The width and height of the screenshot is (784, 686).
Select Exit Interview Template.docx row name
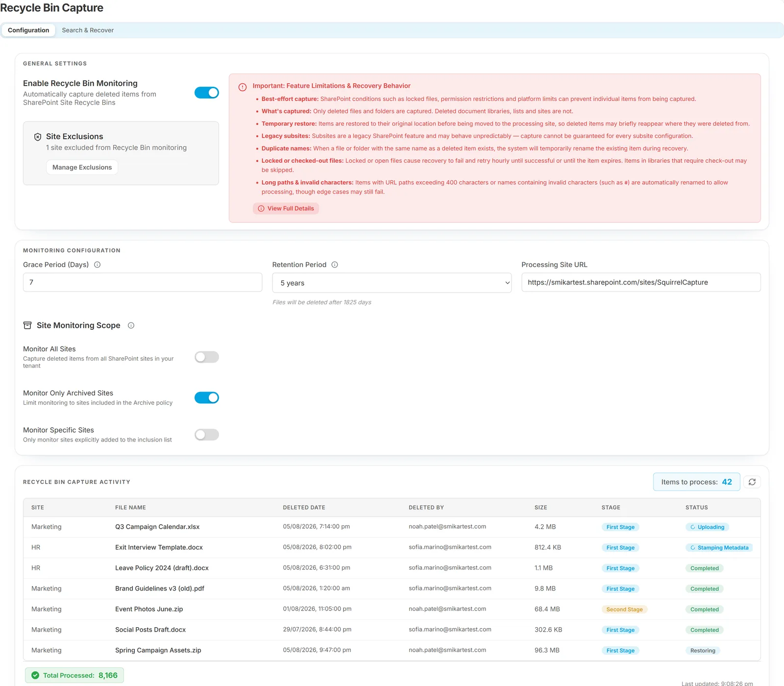[x=159, y=547]
